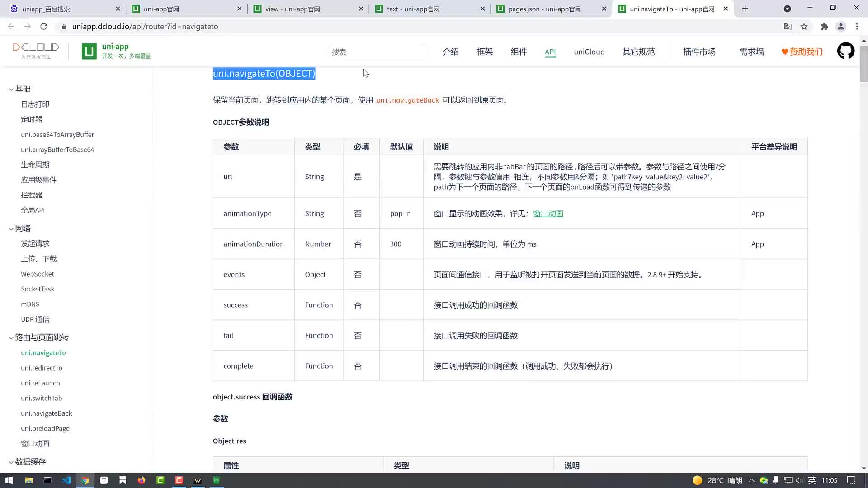
Task: Open uni.reLaunch in the sidebar
Action: coord(40,383)
